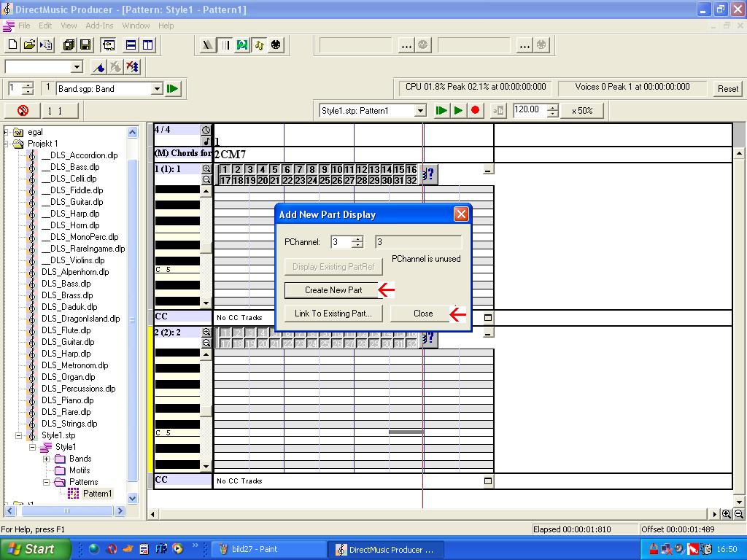Toggle variation button 5 in part 1
The width and height of the screenshot is (747, 560).
tap(275, 170)
